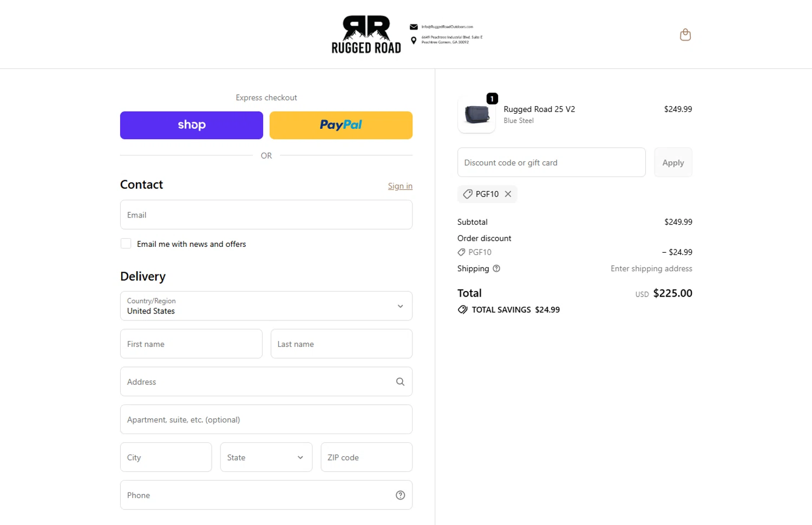812x525 pixels.
Task: Click the item quantity badge
Action: pos(492,99)
